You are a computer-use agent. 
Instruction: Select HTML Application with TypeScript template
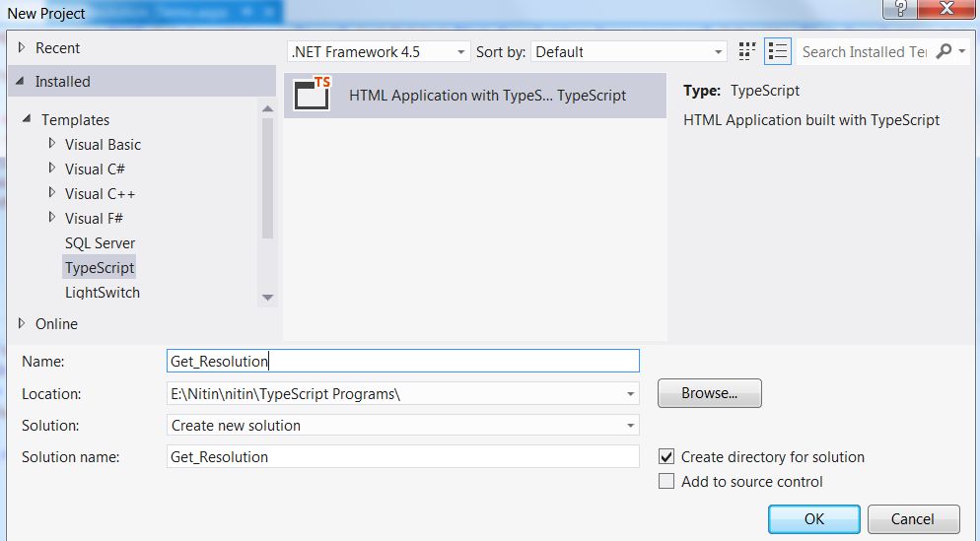click(x=475, y=95)
